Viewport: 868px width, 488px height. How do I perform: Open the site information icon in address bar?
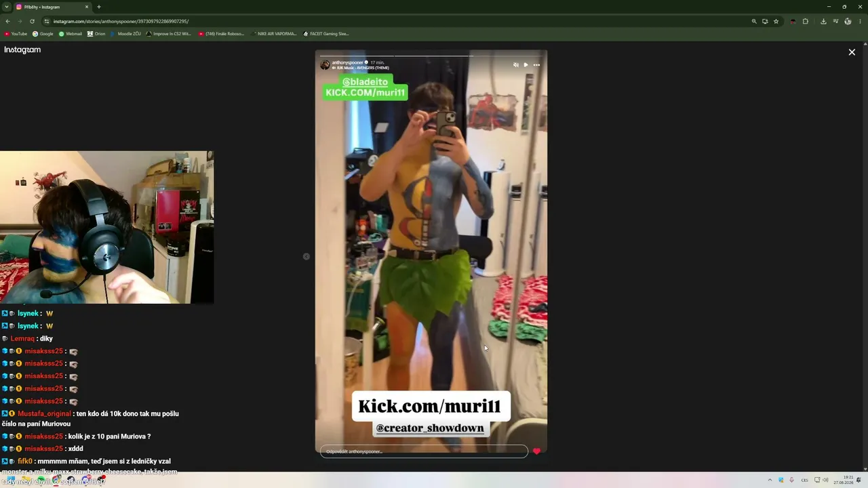pos(47,21)
